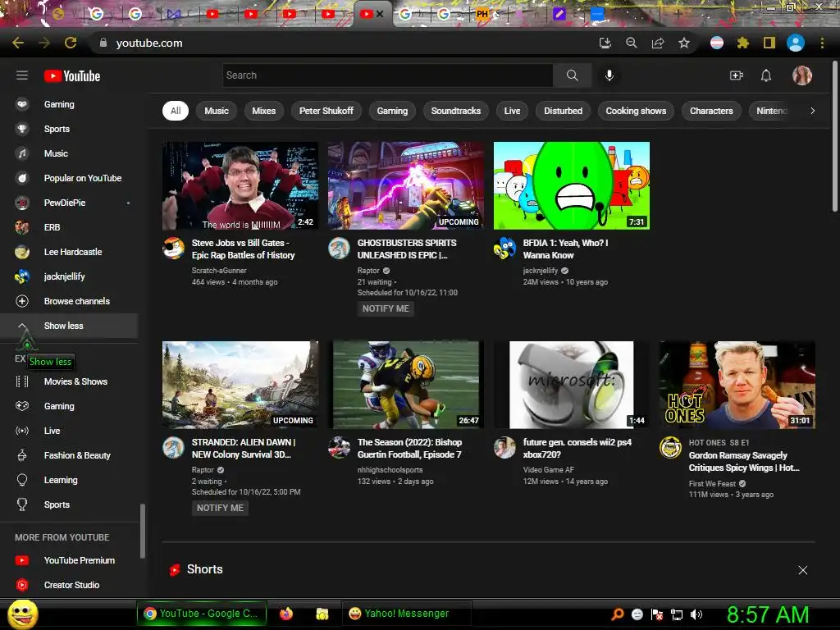Open the microsoft future gen consoles thumbnail
The width and height of the screenshot is (840, 630).
(572, 385)
